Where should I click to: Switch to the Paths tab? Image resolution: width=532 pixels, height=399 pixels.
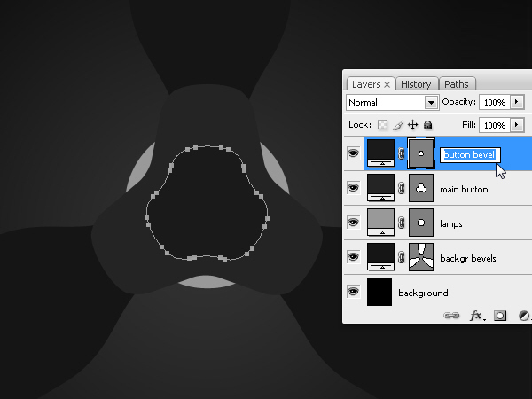click(x=457, y=84)
